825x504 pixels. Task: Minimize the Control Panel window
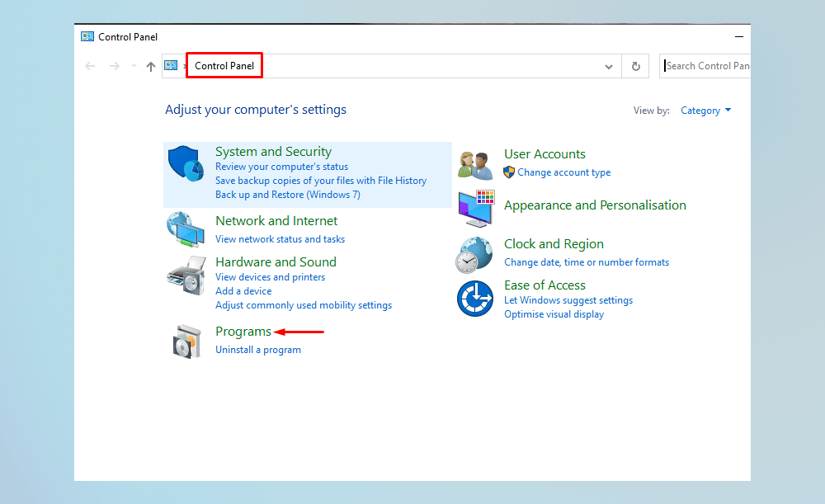pos(738,36)
